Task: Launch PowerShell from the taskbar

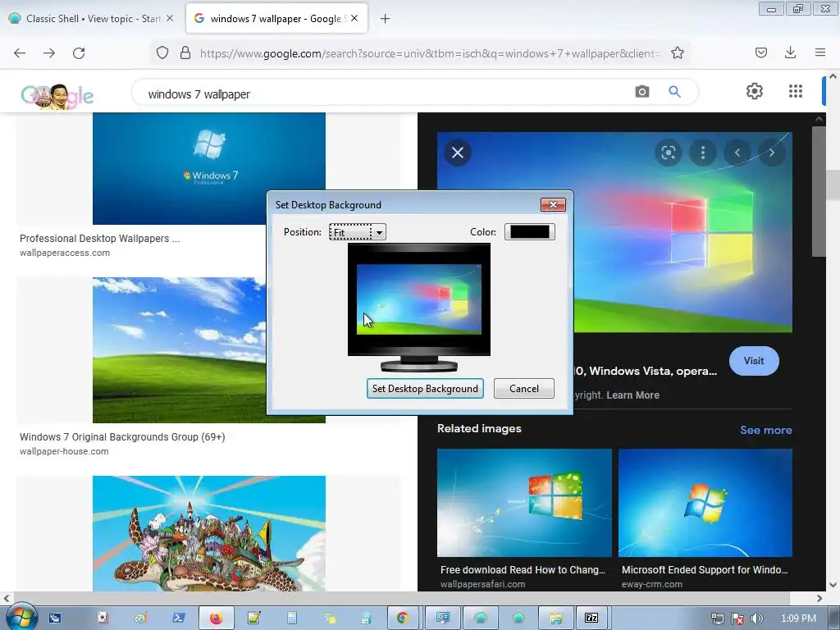Action: click(x=178, y=619)
